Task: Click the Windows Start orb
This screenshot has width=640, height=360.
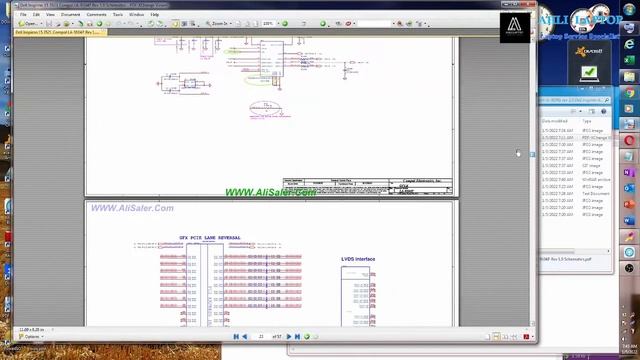Action: point(629,10)
